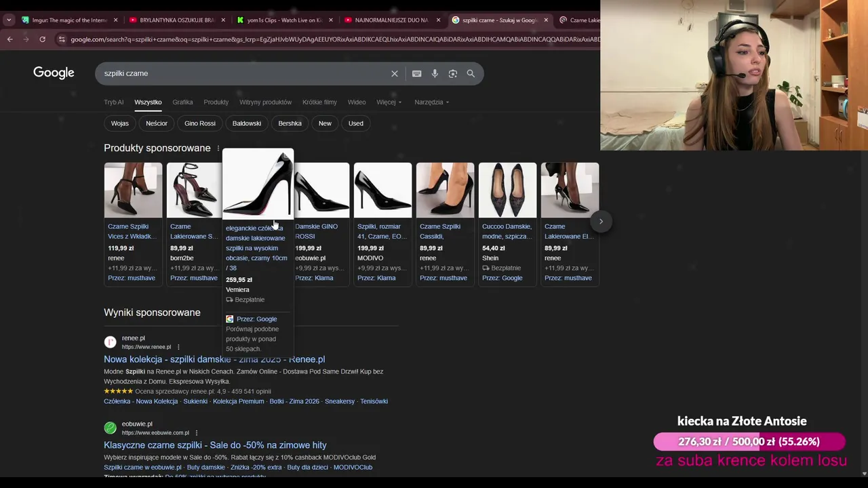Viewport: 868px width, 488px height.
Task: Click the Google logo
Action: [x=54, y=73]
